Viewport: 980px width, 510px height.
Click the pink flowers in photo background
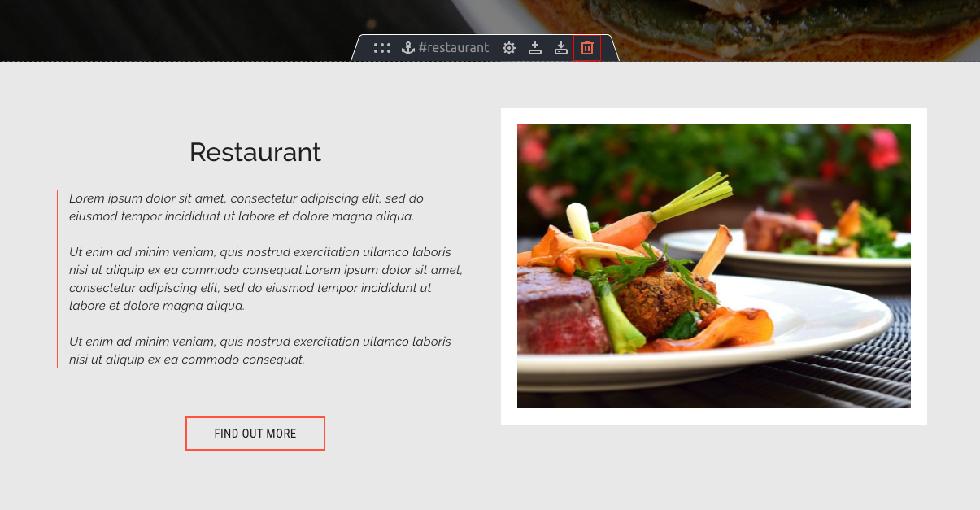tap(883, 149)
